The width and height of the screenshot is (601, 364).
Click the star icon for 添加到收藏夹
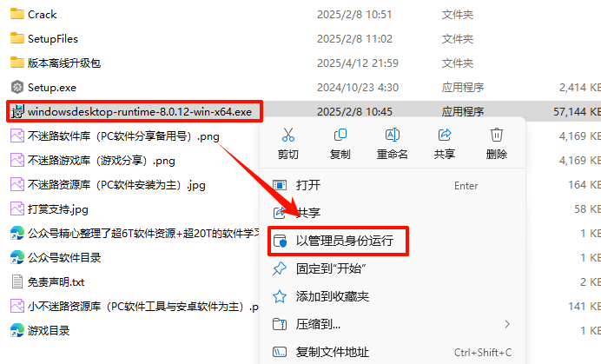coord(280,296)
